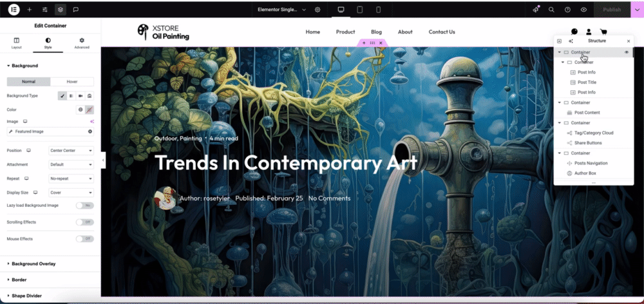Select Classic background type brush icon

[x=62, y=96]
